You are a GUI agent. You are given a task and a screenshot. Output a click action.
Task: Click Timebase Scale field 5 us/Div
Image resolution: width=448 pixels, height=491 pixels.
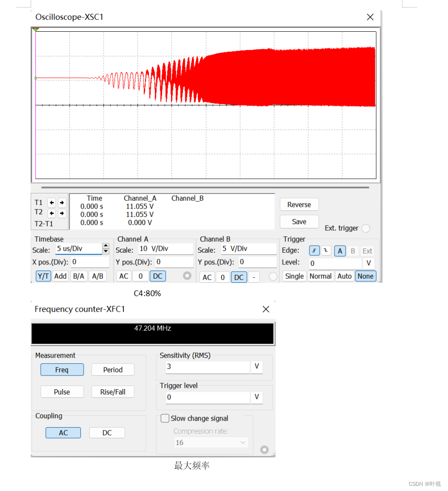click(79, 249)
